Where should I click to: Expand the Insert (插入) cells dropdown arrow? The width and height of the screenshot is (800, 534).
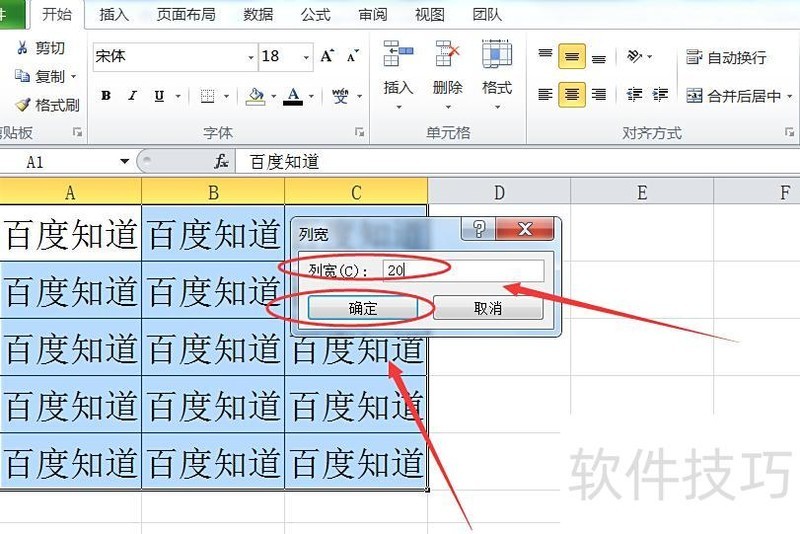[x=398, y=107]
